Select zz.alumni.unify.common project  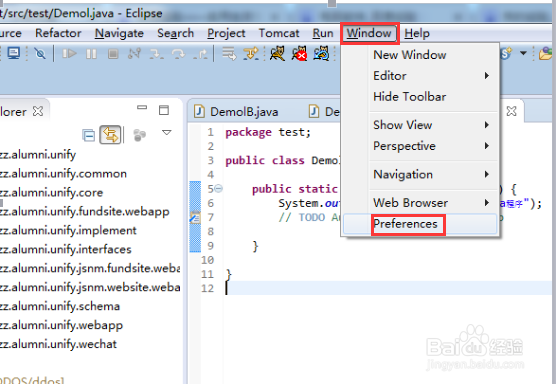63,174
